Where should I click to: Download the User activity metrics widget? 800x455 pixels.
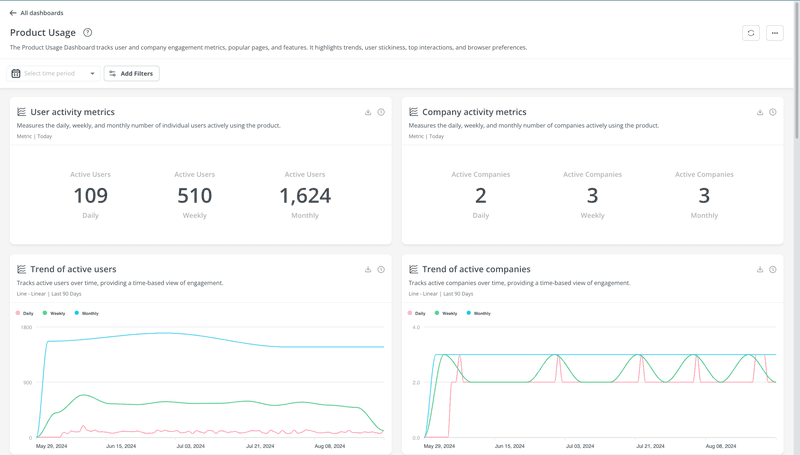tap(368, 113)
